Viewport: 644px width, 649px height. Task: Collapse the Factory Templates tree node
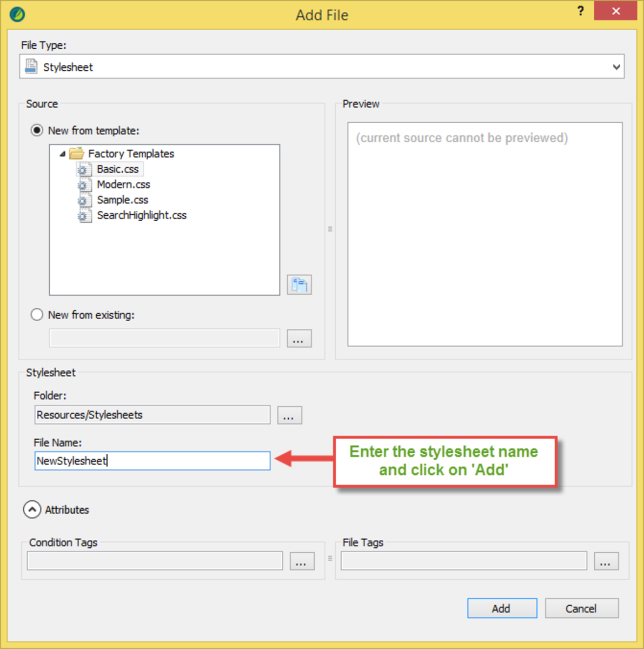pos(63,154)
